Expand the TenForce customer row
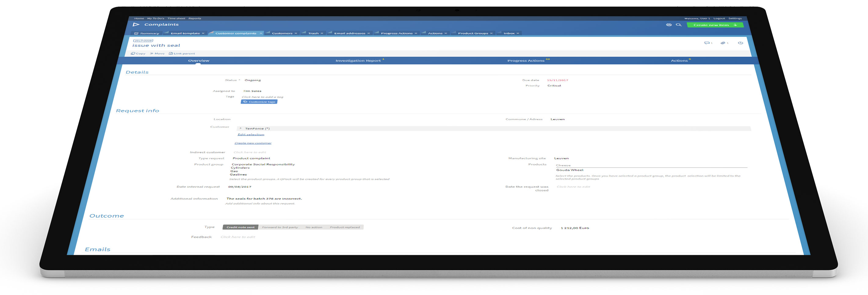This screenshot has width=868, height=295. coord(240,128)
